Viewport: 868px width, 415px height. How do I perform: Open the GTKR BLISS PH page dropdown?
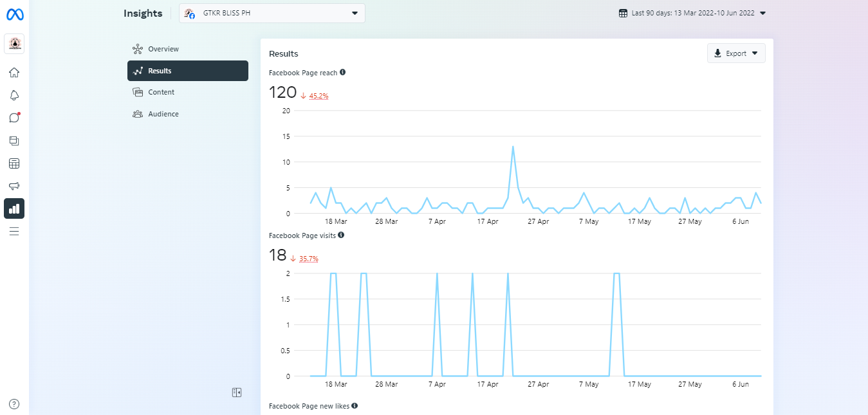tap(272, 14)
